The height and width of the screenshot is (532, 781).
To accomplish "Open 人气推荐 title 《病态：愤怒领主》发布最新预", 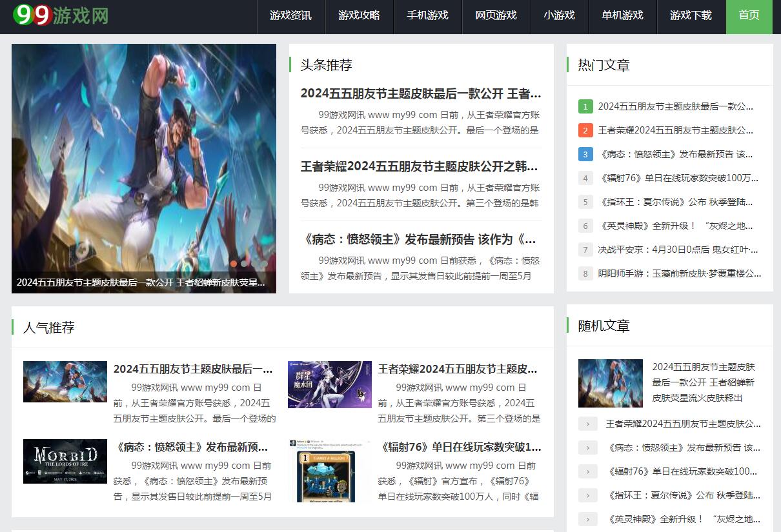I will (x=190, y=447).
